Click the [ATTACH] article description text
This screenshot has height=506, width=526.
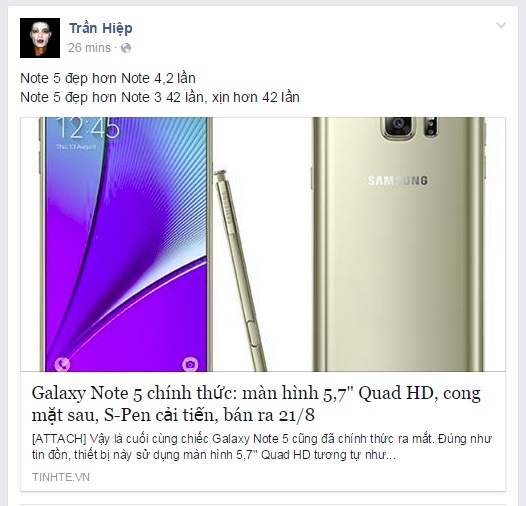tap(262, 447)
